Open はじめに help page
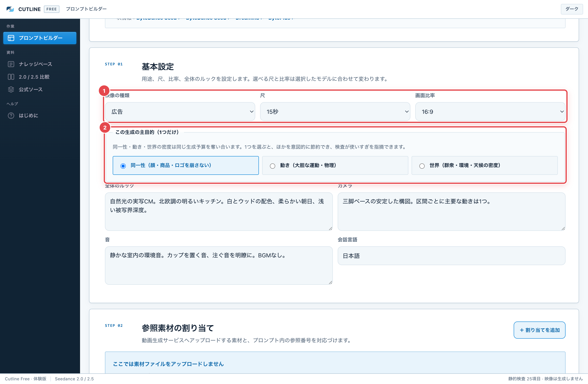The image size is (588, 384). tap(40, 115)
